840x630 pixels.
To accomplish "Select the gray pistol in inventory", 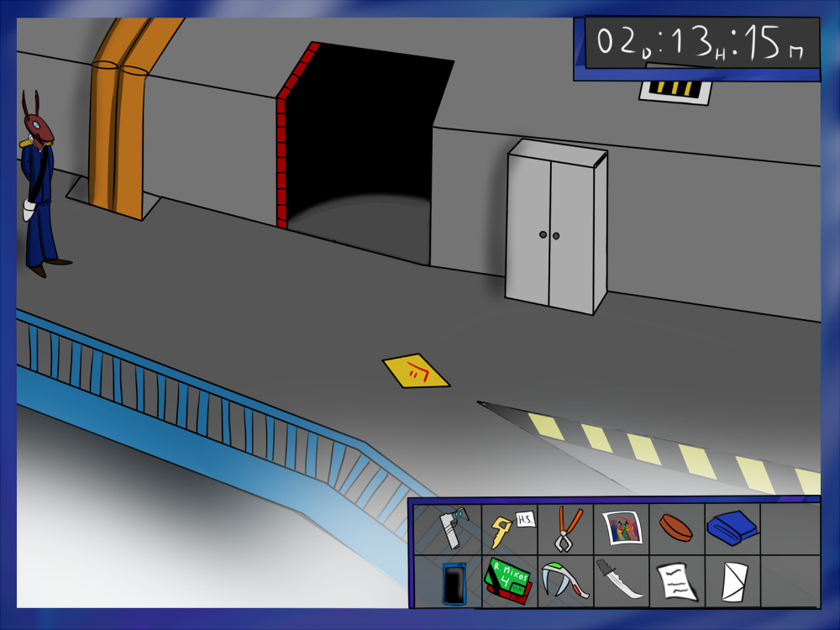I will [454, 528].
